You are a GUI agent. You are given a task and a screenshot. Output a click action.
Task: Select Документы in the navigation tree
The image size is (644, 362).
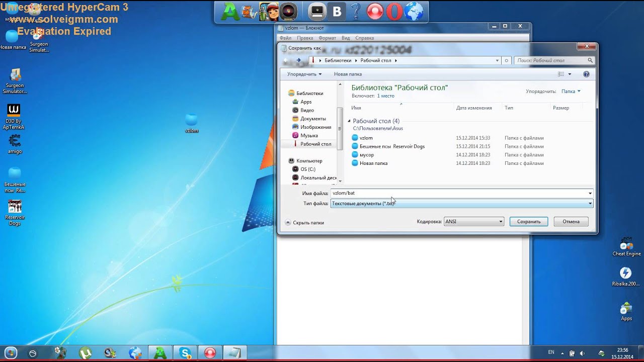(313, 119)
